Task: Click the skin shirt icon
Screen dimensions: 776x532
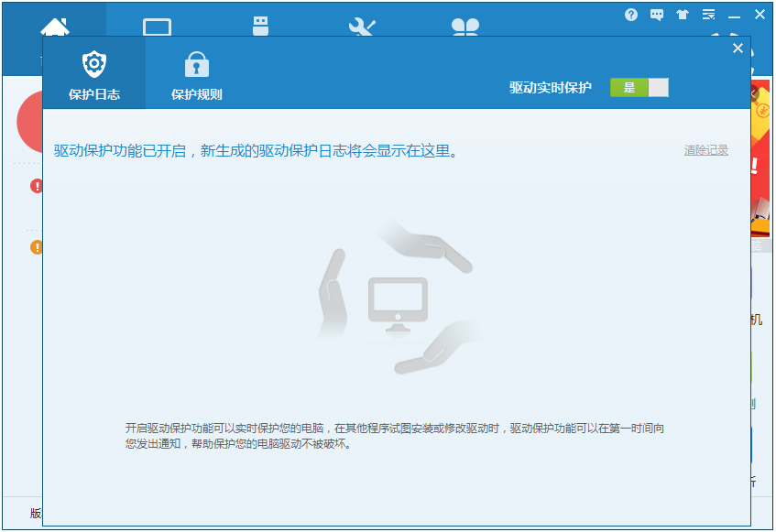Action: click(x=683, y=15)
